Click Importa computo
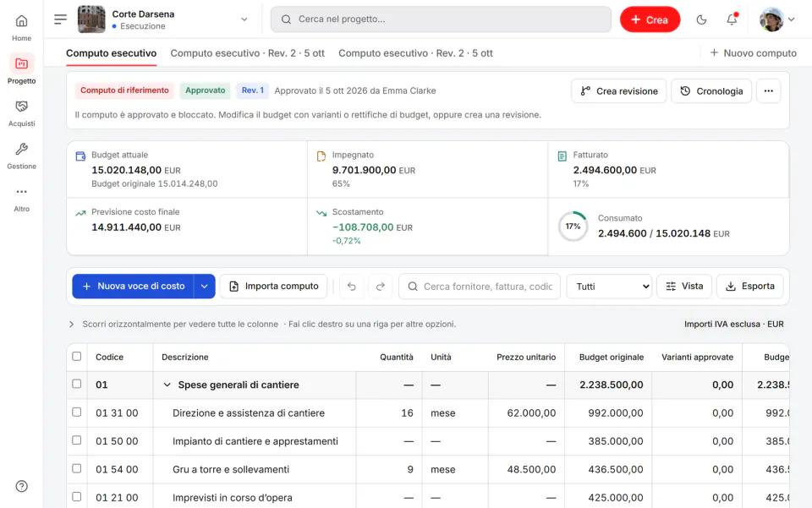 click(x=273, y=287)
